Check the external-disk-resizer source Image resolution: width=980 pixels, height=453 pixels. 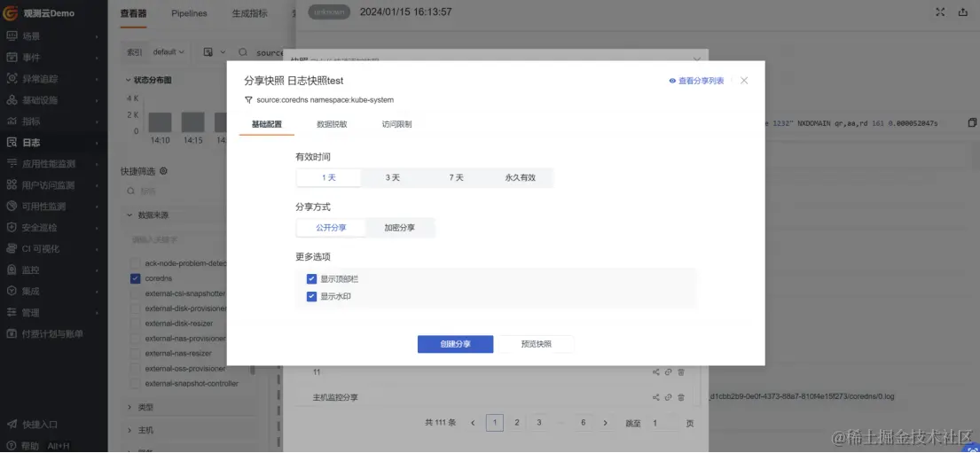tap(135, 324)
